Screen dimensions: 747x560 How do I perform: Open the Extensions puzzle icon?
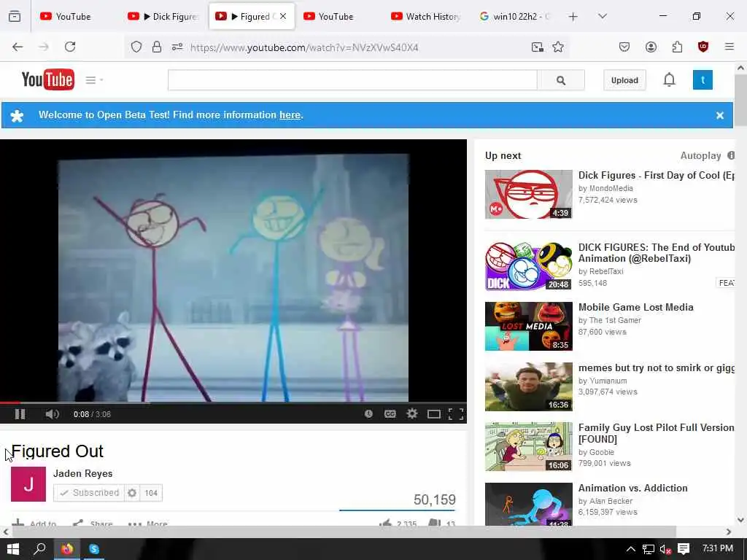[677, 47]
